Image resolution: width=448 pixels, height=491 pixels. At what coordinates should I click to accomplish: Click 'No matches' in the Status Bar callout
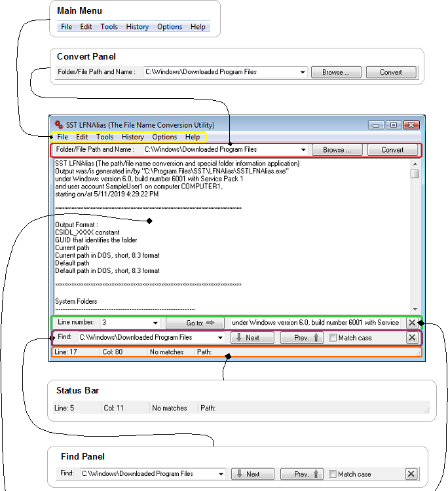coord(170,408)
